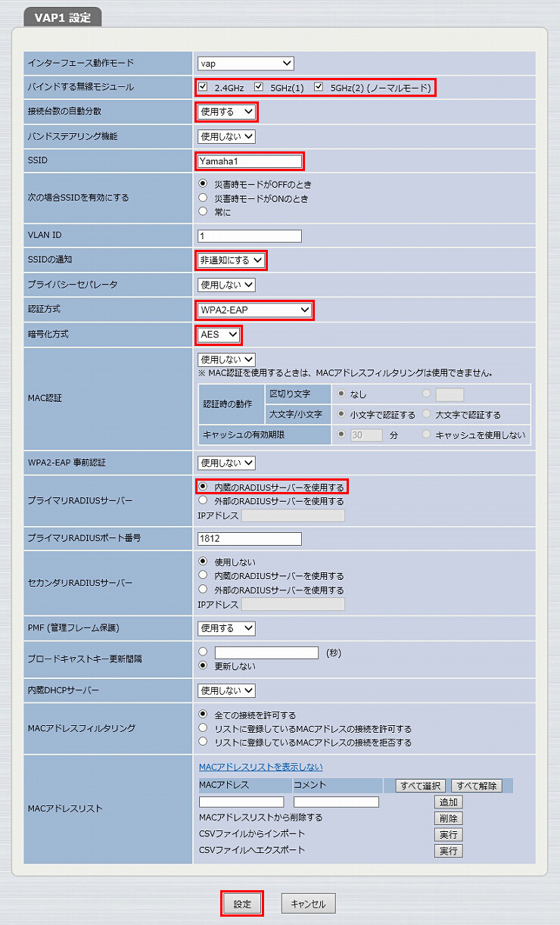Click the プライマリRADIUSポート番号 field with 1812
Image resolution: width=560 pixels, height=925 pixels.
point(250,539)
